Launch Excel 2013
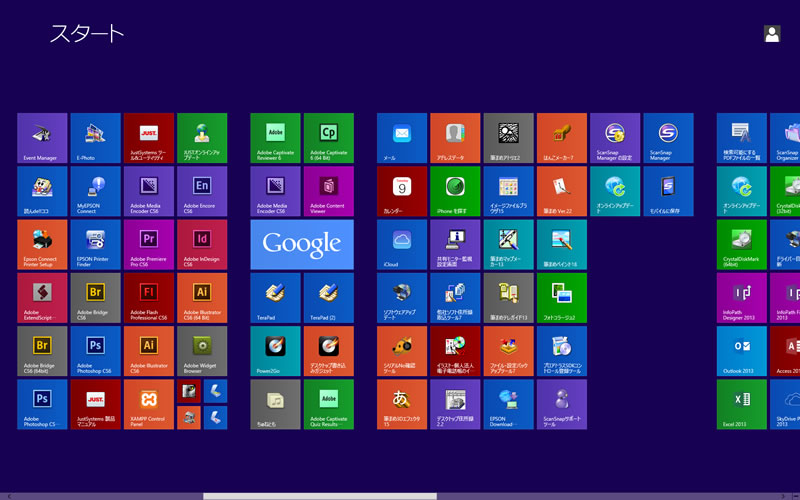 tap(742, 405)
